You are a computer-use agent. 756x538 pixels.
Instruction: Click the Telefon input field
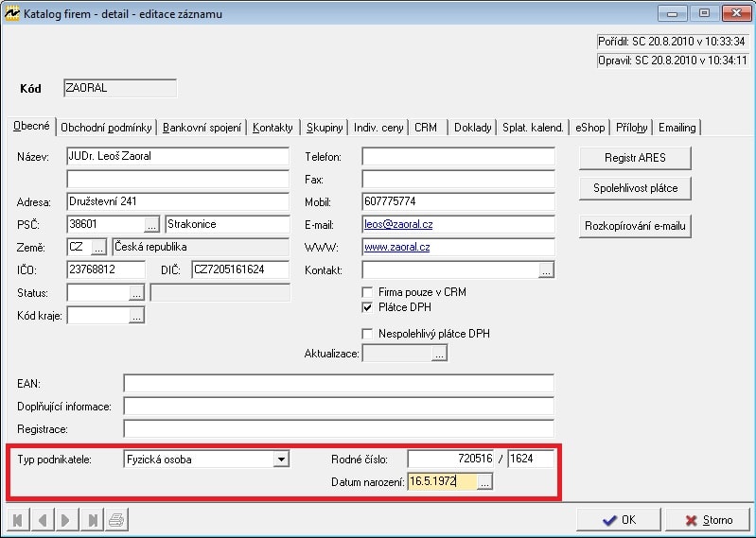click(458, 157)
